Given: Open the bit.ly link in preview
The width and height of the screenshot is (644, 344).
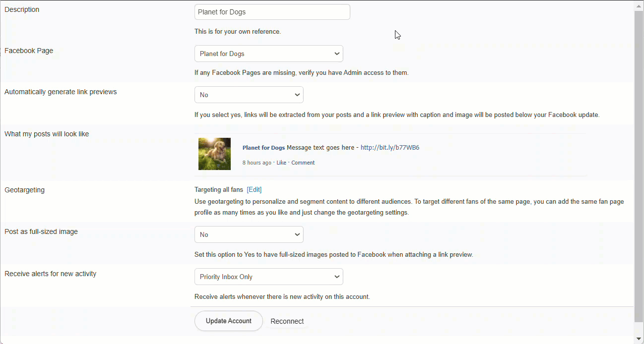Looking at the screenshot, I should coord(390,147).
